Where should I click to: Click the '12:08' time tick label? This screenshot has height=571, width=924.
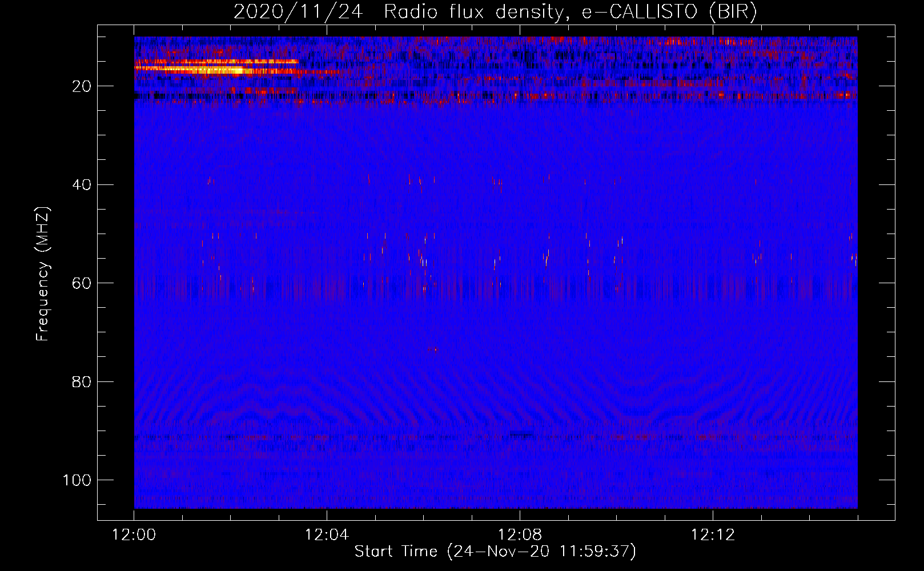coord(520,535)
